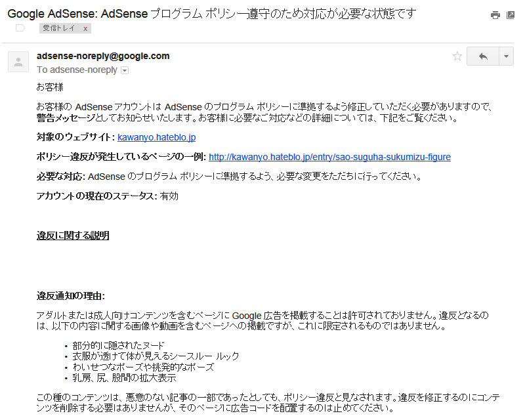Screen dimensions: 525x420
Task: Open the kawanyo.hateblo.jp website link
Action: tap(156, 137)
